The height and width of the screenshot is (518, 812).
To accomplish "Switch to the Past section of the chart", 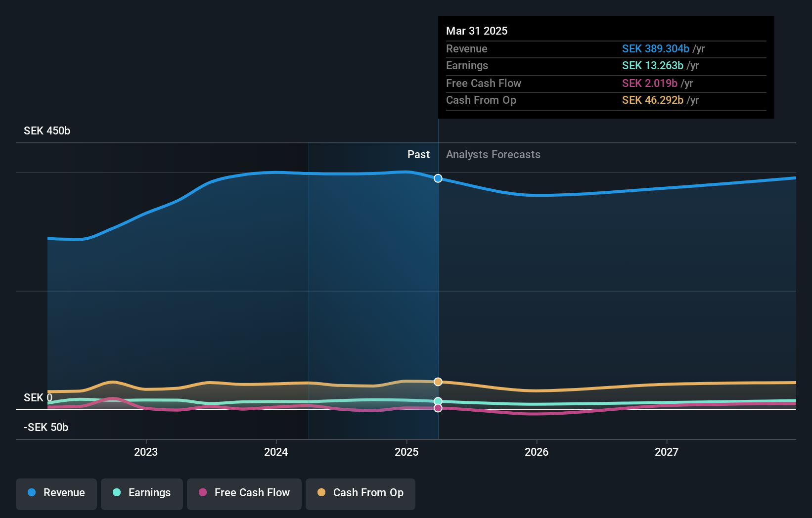I will click(418, 154).
